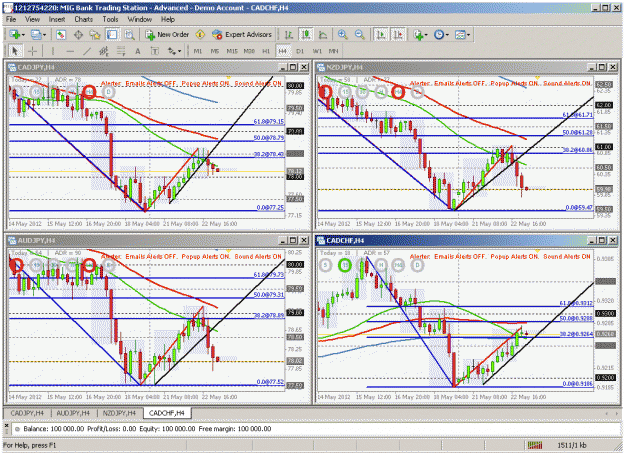The width and height of the screenshot is (625, 453).
Task: Zoom in on the chart
Action: coord(342,35)
